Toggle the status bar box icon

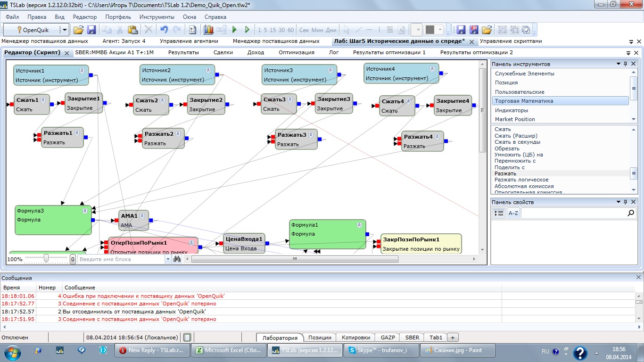click(x=187, y=337)
